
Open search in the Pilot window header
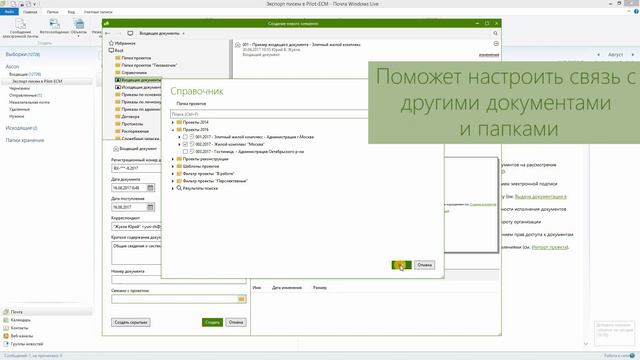click(496, 33)
